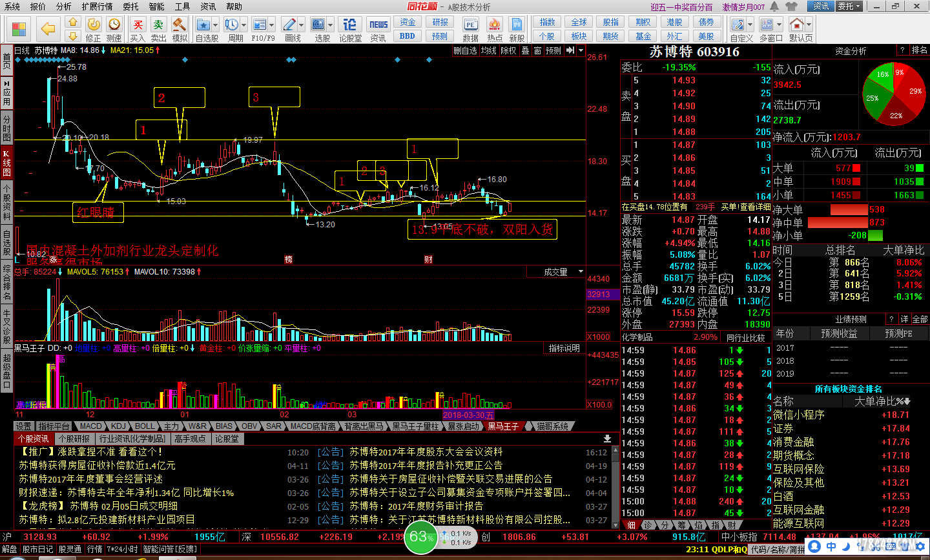Go to the 默认页 house icon
This screenshot has height=560, width=930.
point(797,25)
